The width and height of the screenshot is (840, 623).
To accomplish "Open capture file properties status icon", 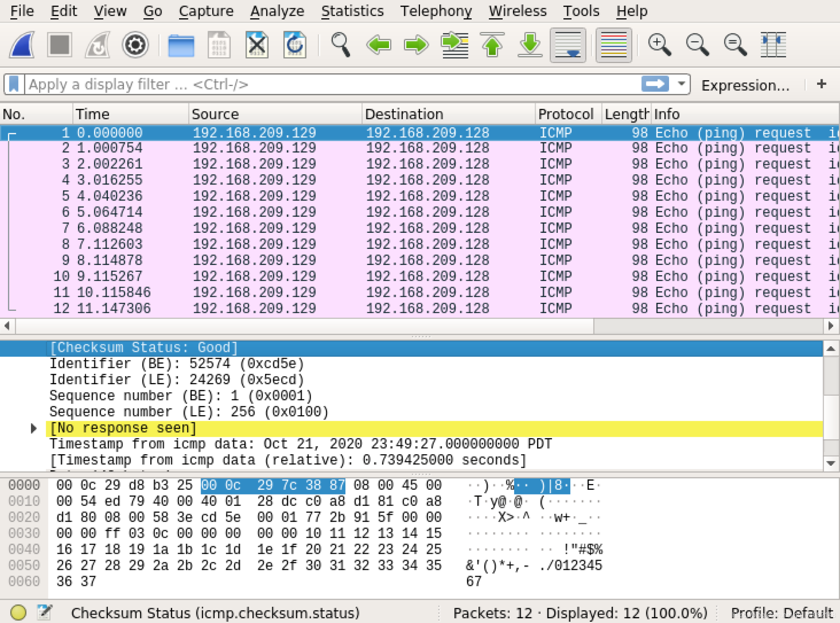I will pos(45,613).
